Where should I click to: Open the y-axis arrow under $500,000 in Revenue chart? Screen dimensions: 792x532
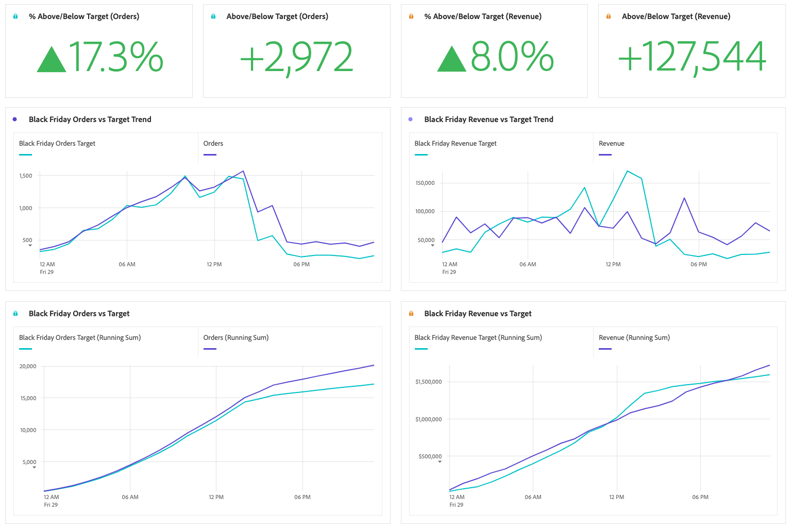(x=440, y=462)
